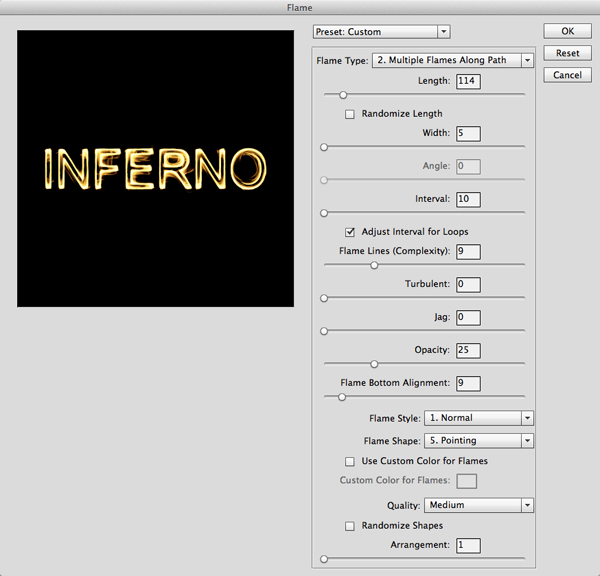This screenshot has width=600, height=576.
Task: Click the Arrangement value field
Action: pyautogui.click(x=468, y=545)
